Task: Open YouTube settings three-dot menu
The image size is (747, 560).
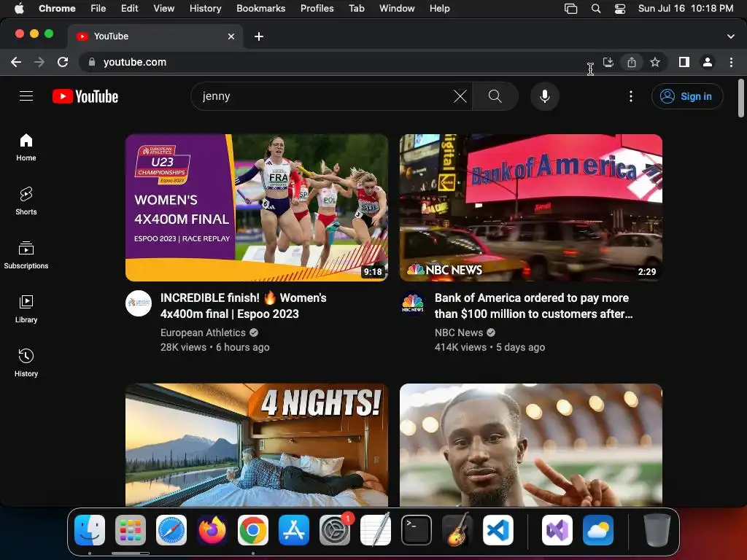Action: 631,96
